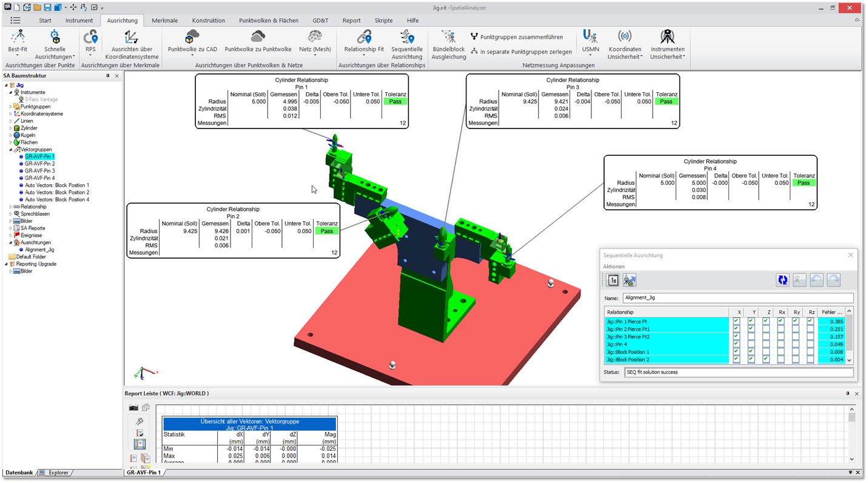Open the USMN tool
The height and width of the screenshot is (483, 868).
click(589, 41)
